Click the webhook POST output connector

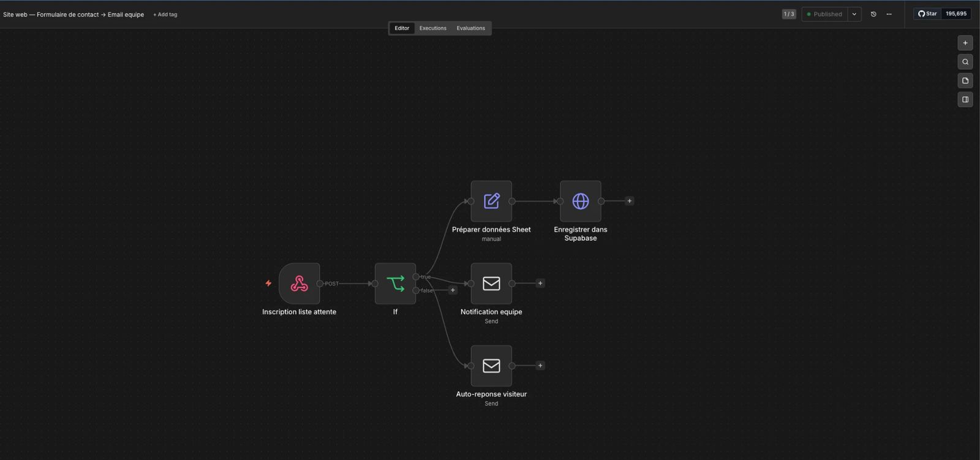coord(320,284)
